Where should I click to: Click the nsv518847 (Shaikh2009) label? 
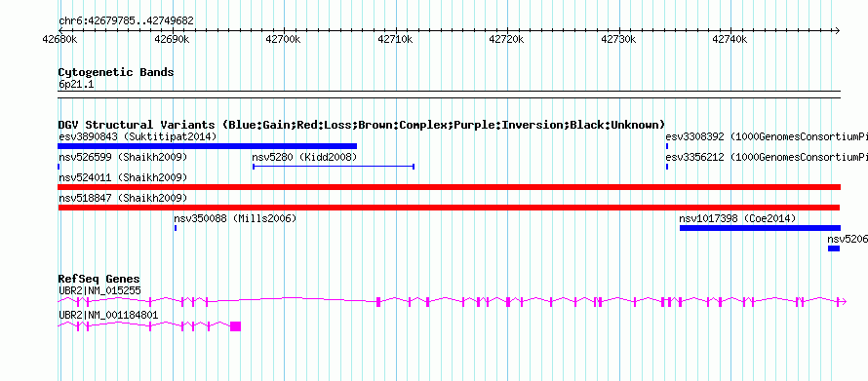(x=123, y=198)
